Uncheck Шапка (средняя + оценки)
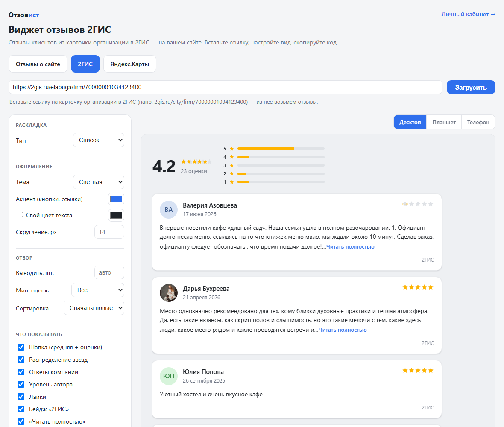 (21, 347)
